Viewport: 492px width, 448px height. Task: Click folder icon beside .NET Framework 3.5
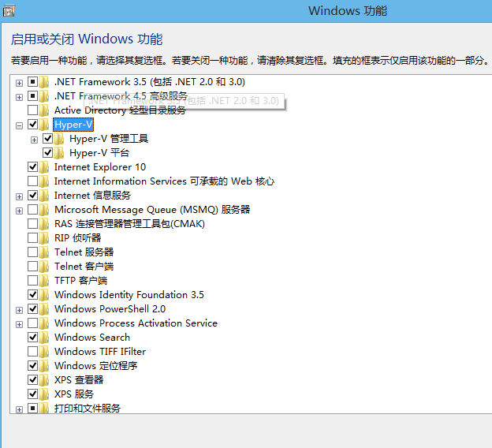click(x=44, y=82)
